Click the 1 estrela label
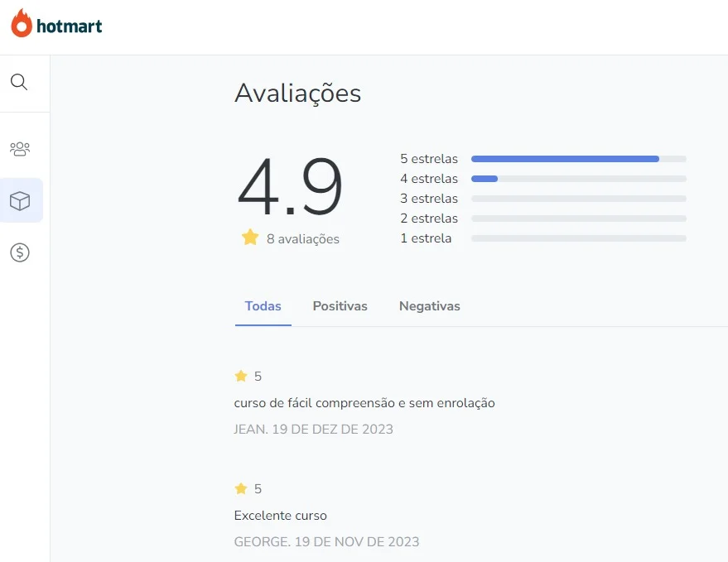 click(x=426, y=238)
